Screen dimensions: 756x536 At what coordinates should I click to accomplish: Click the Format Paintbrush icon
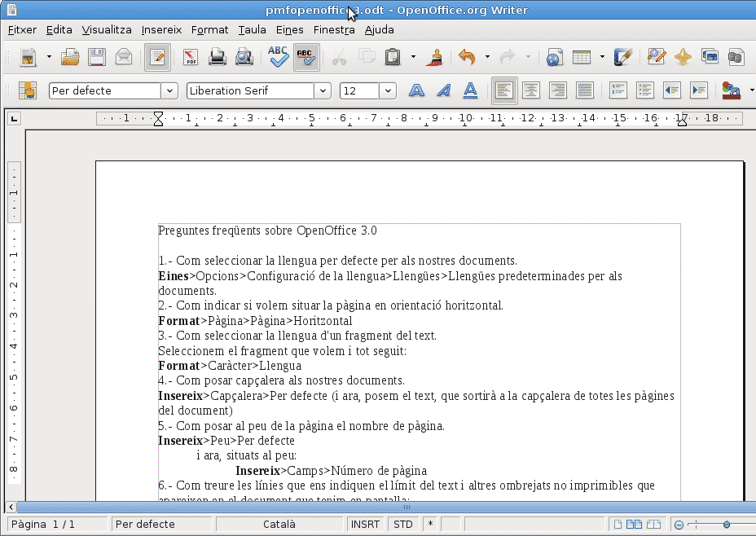pos(434,57)
